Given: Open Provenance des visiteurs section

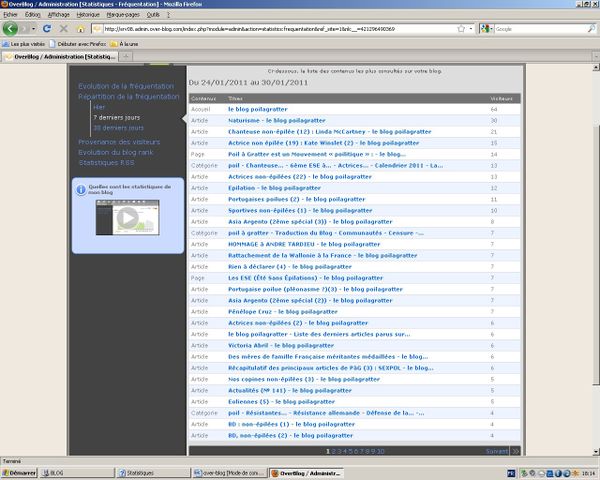Looking at the screenshot, I should click(x=119, y=142).
